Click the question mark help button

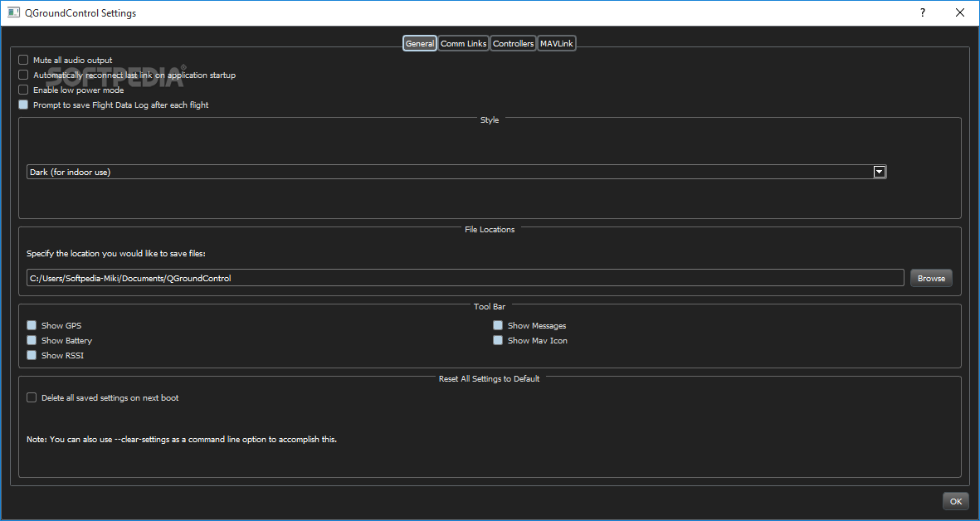point(923,12)
